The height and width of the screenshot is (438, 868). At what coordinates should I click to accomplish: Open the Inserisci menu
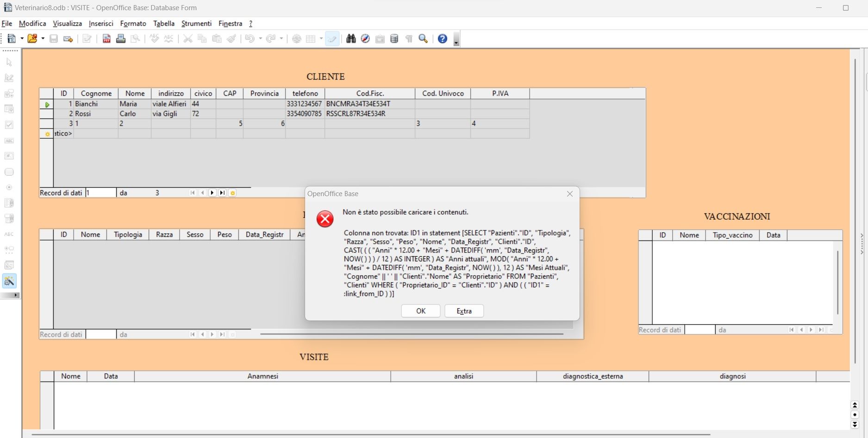coord(101,24)
